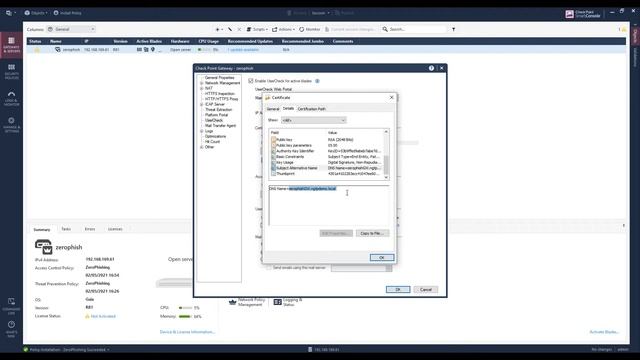Image resolution: width=640 pixels, height=360 pixels.
Task: Select Mail Transfer Agent tree item
Action: pos(220,126)
